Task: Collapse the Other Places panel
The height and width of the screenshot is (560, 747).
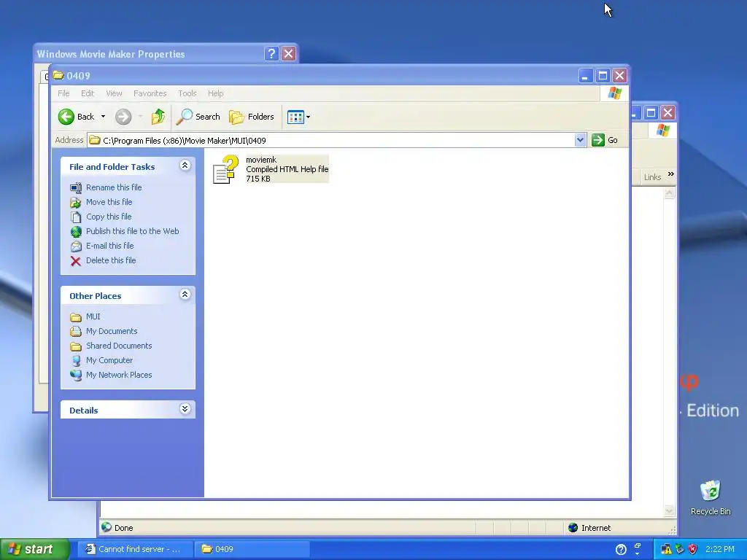Action: (x=185, y=295)
